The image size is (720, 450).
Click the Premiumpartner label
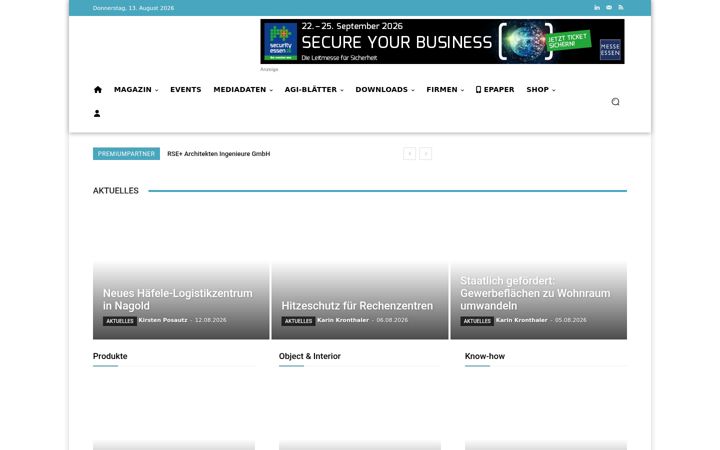tap(126, 154)
